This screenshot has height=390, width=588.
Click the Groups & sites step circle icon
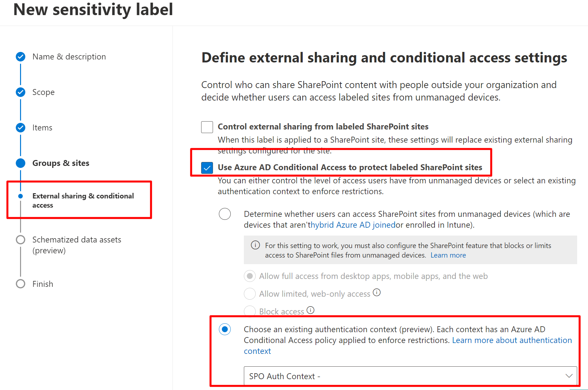click(20, 163)
